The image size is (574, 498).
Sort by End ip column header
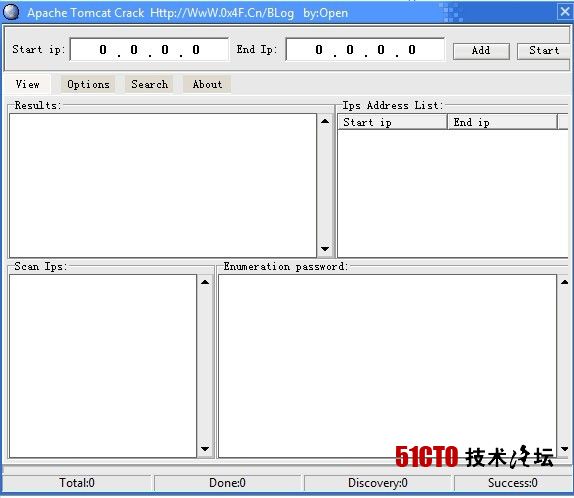502,122
